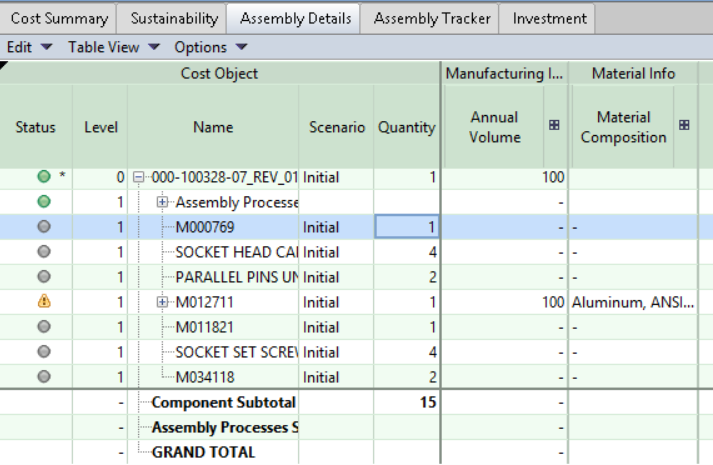Image resolution: width=713 pixels, height=465 pixels.
Task: Switch to the Sustainability tab
Action: 174,18
